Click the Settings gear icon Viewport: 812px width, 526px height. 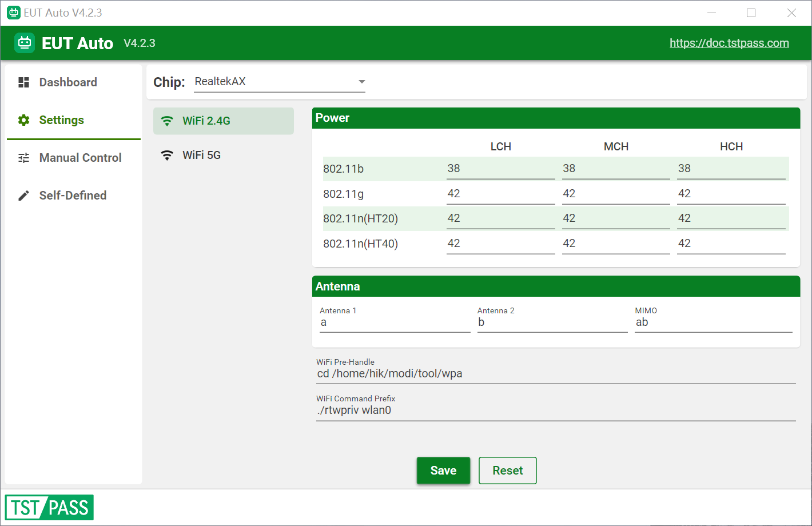click(x=23, y=120)
